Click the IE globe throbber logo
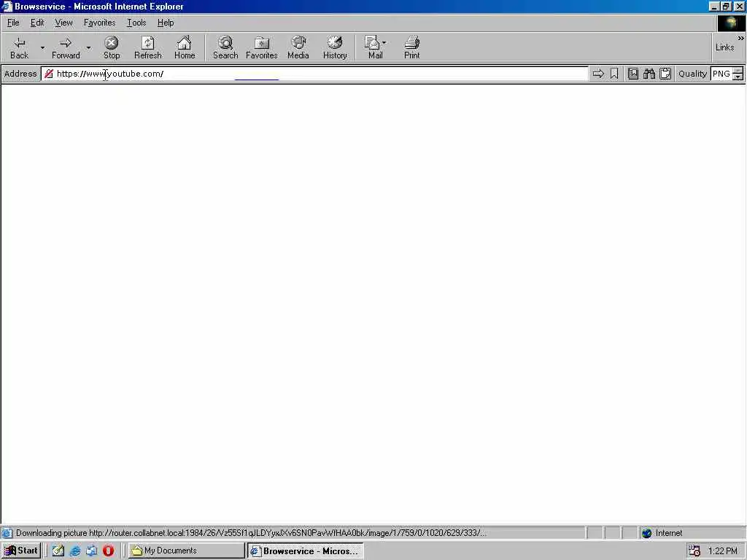The image size is (747, 560). coord(731,23)
